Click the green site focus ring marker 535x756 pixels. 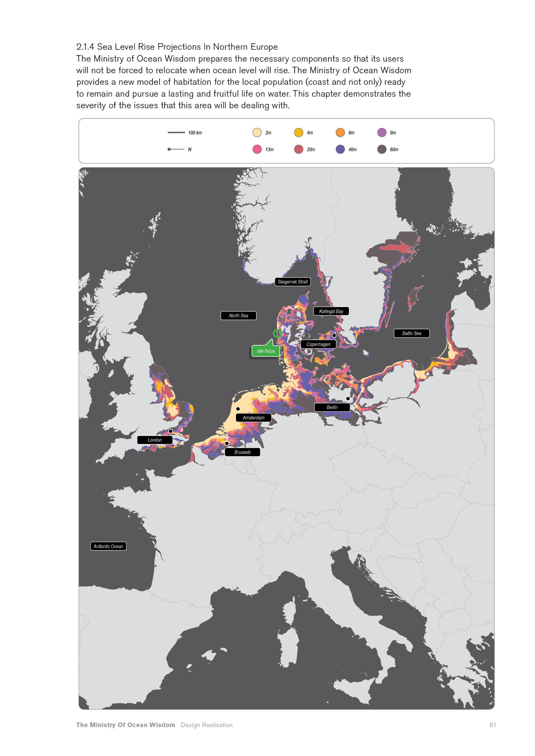(x=277, y=334)
